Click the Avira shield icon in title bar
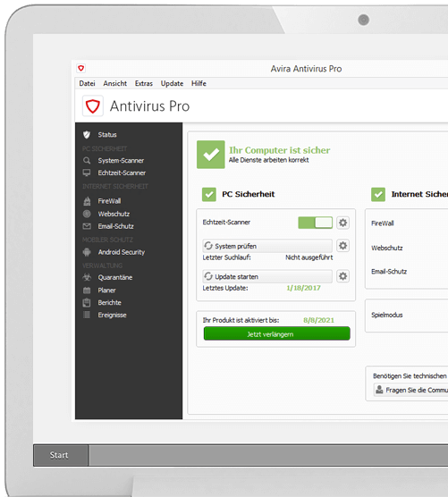Image resolution: width=448 pixels, height=497 pixels. 80,68
